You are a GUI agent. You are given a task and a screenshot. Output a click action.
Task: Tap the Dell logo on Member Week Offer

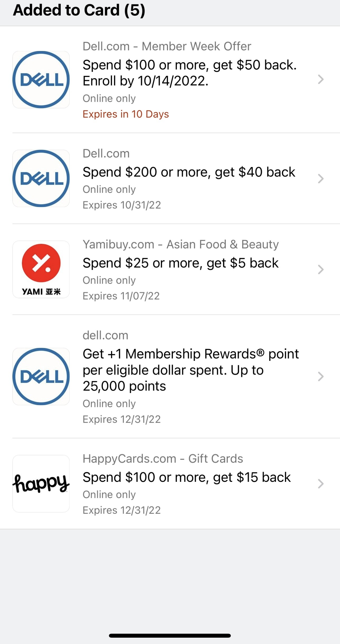click(41, 80)
